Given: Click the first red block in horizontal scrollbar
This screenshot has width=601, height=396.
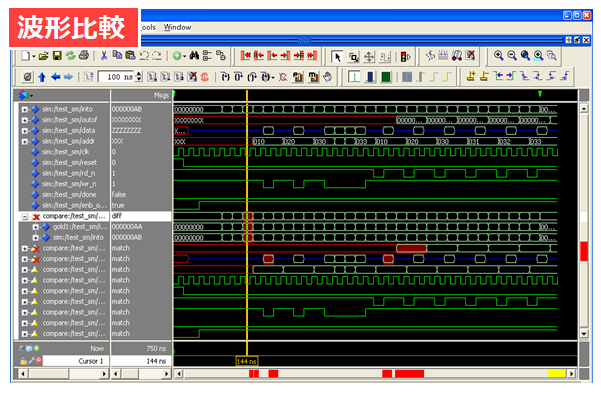Looking at the screenshot, I should click(254, 373).
